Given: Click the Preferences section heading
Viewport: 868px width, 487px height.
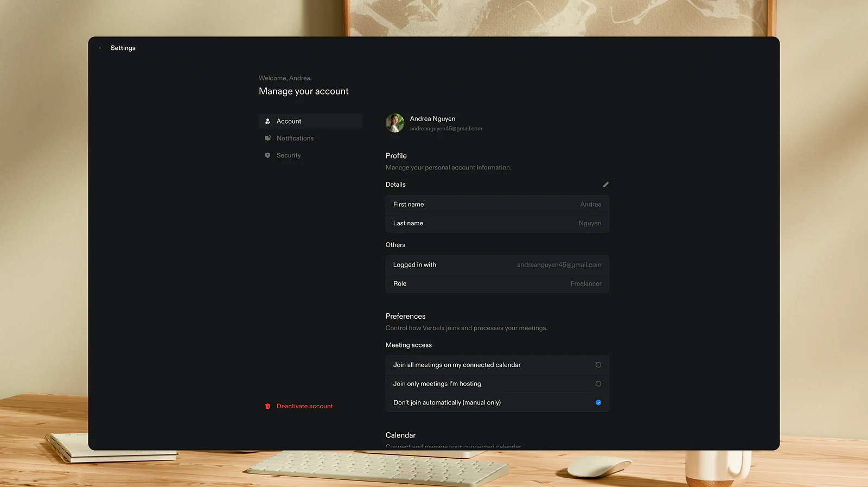Looking at the screenshot, I should pos(405,316).
